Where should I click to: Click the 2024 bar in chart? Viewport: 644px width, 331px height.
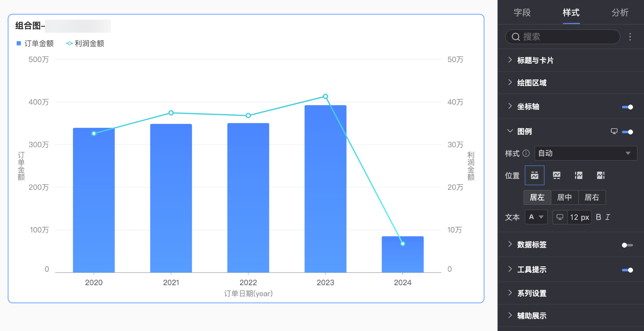coord(402,254)
